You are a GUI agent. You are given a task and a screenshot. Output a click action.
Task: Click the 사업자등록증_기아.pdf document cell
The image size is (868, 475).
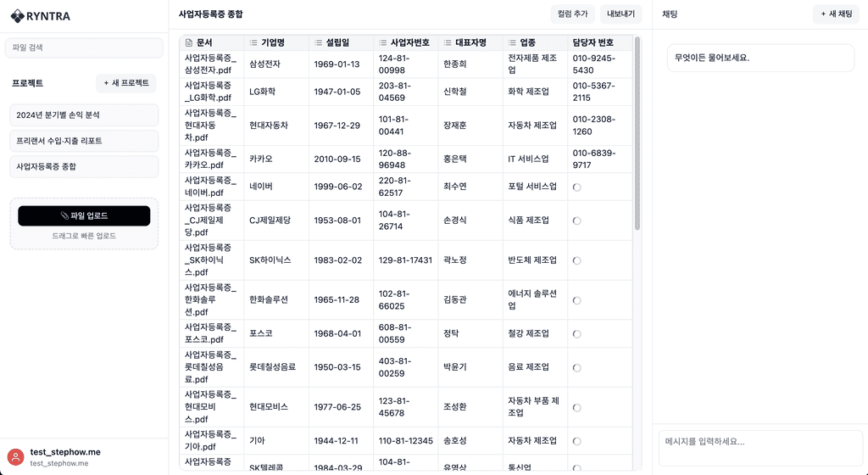tap(211, 441)
